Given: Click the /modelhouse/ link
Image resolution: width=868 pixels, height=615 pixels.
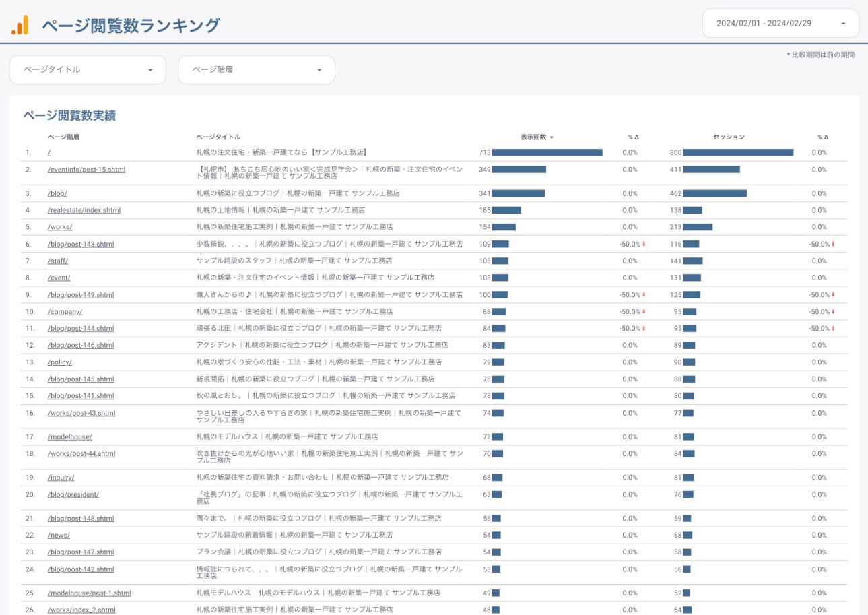Looking at the screenshot, I should pos(69,436).
